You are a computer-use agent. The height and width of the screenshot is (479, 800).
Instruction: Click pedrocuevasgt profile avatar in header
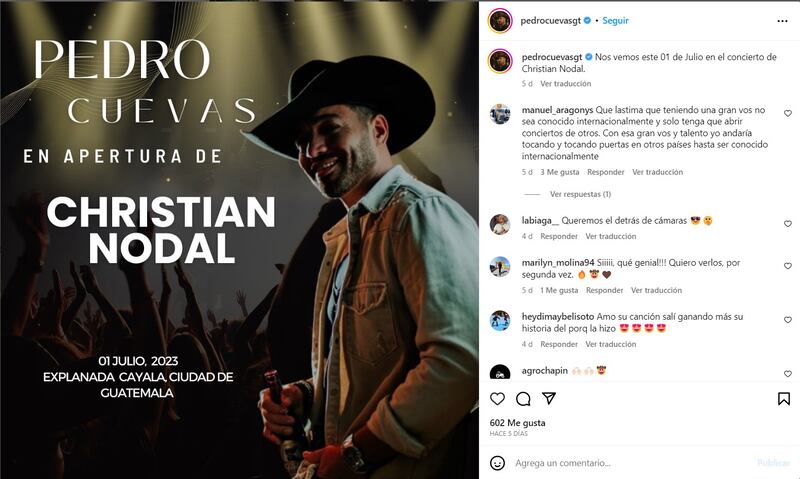pos(500,21)
